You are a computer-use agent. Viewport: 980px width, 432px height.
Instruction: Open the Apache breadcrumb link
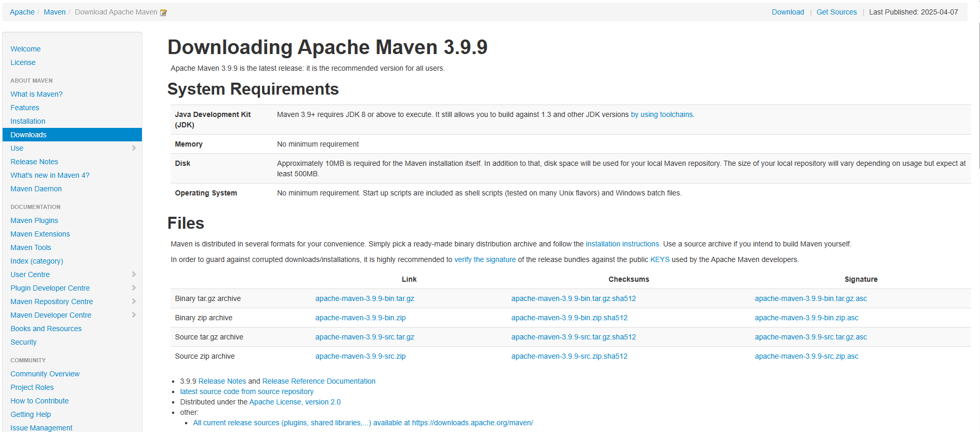22,12
